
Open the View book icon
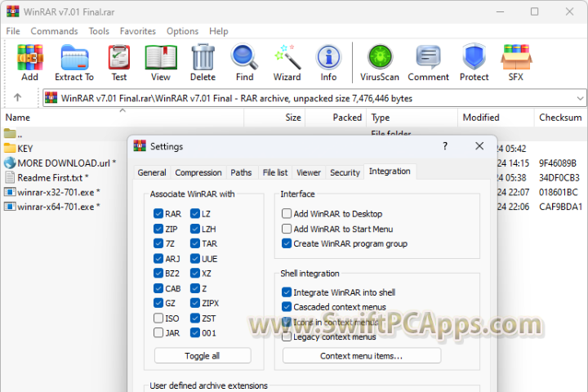[x=161, y=58]
